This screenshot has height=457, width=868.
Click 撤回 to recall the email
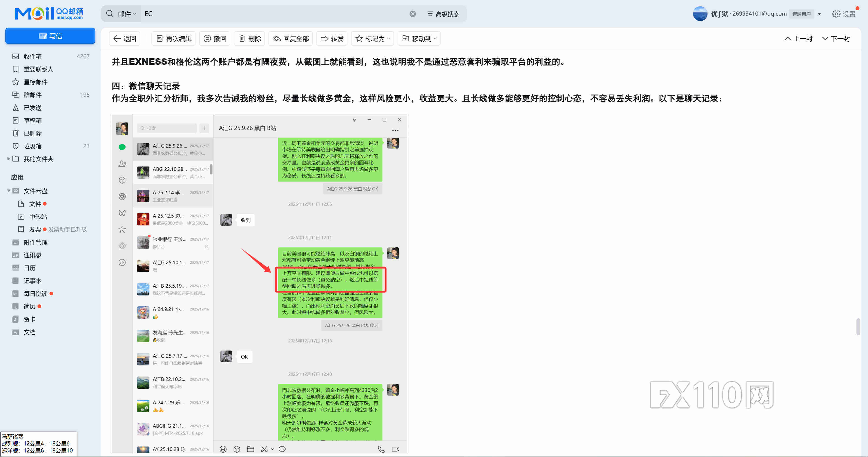click(x=215, y=38)
